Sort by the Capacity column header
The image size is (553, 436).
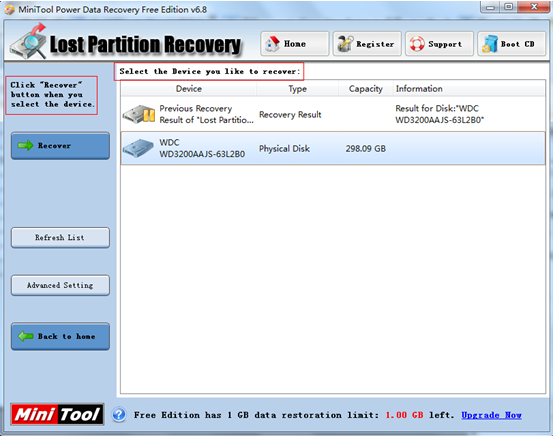point(366,89)
